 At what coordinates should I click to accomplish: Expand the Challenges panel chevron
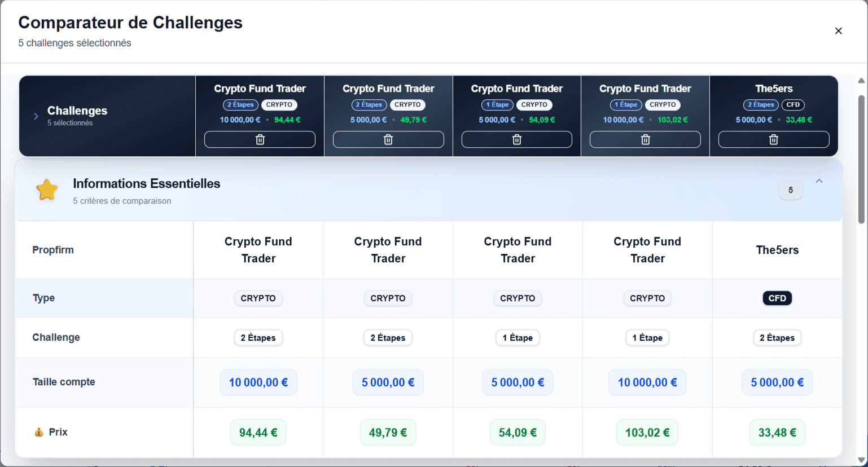(x=36, y=116)
